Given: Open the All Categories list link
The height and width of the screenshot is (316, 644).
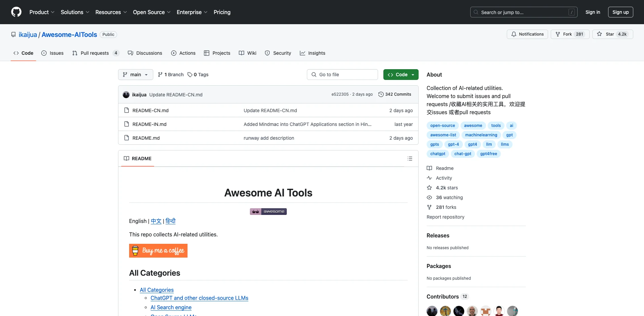Looking at the screenshot, I should click(x=157, y=290).
